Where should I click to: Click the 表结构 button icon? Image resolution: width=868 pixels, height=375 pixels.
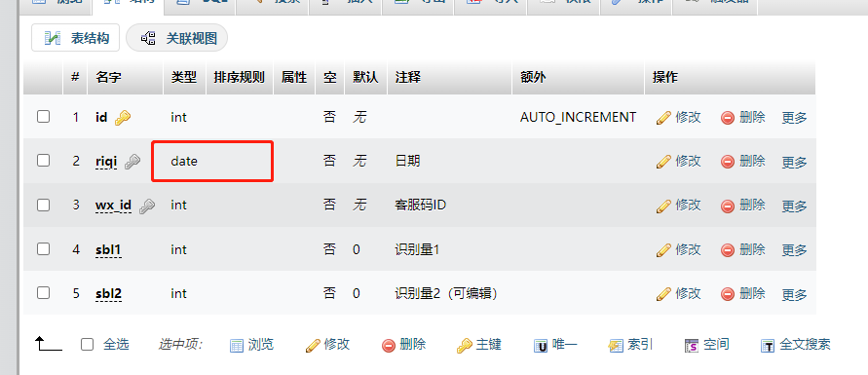coord(53,38)
